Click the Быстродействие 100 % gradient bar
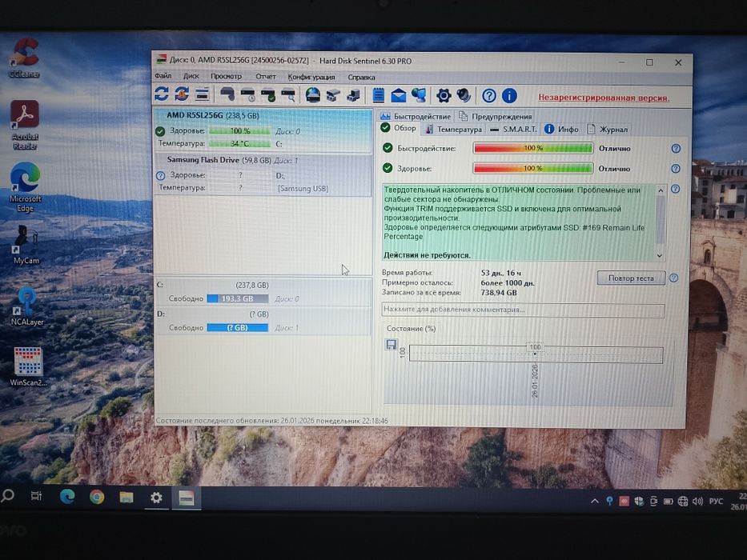The image size is (747, 560). (x=533, y=148)
